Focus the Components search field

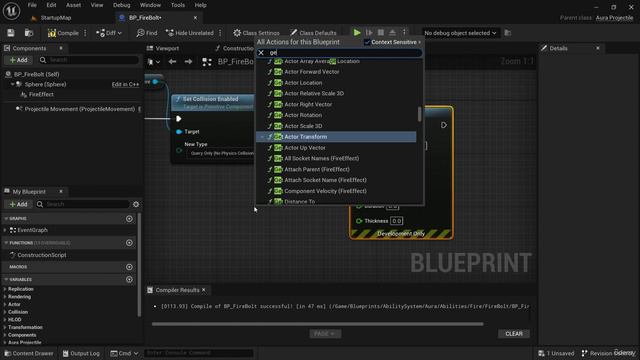89,60
